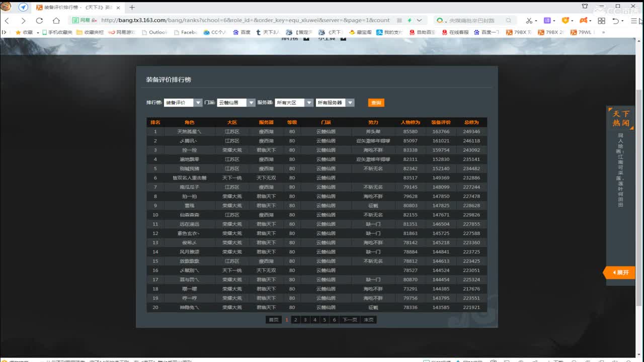Click 下一页 next page link
644x362 pixels.
pyautogui.click(x=350, y=320)
